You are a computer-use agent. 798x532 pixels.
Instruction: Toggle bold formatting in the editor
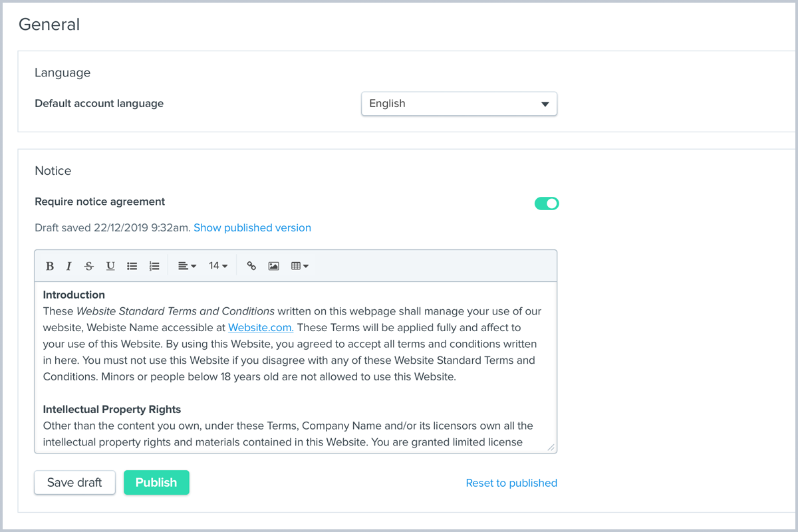pos(50,266)
